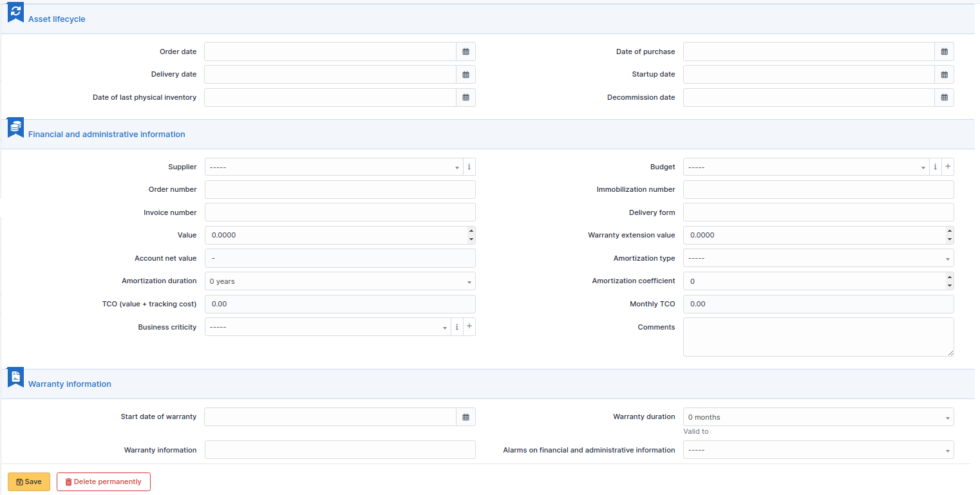
Task: Click the Save button
Action: pos(29,481)
